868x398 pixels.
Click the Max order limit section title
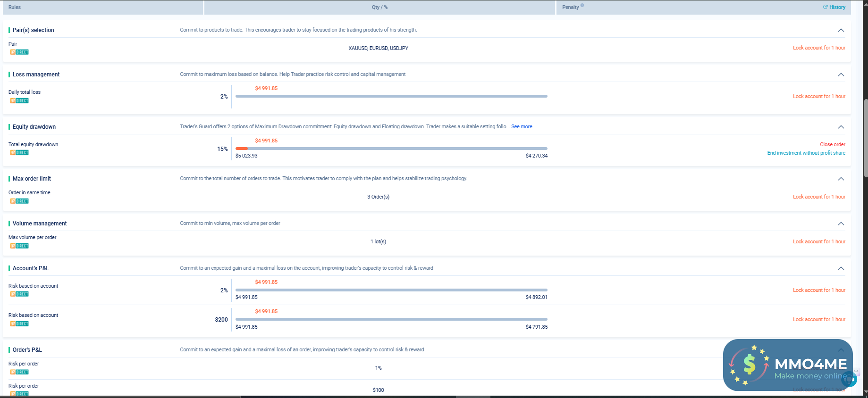click(32, 179)
